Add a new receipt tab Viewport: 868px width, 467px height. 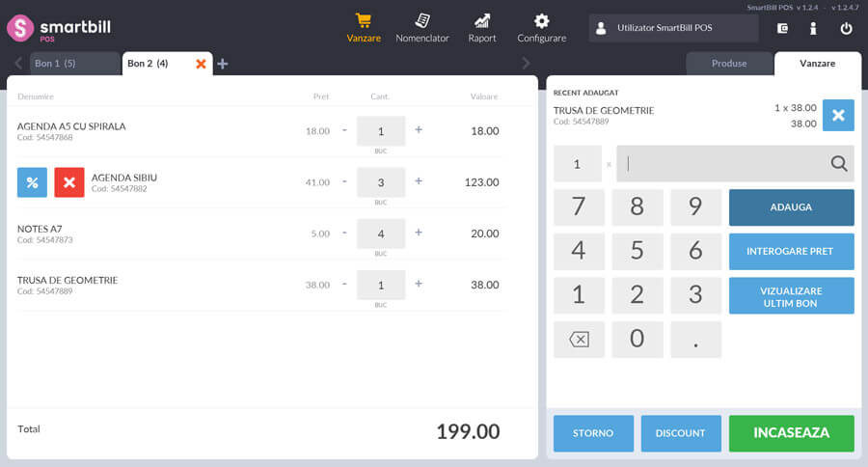pyautogui.click(x=223, y=64)
